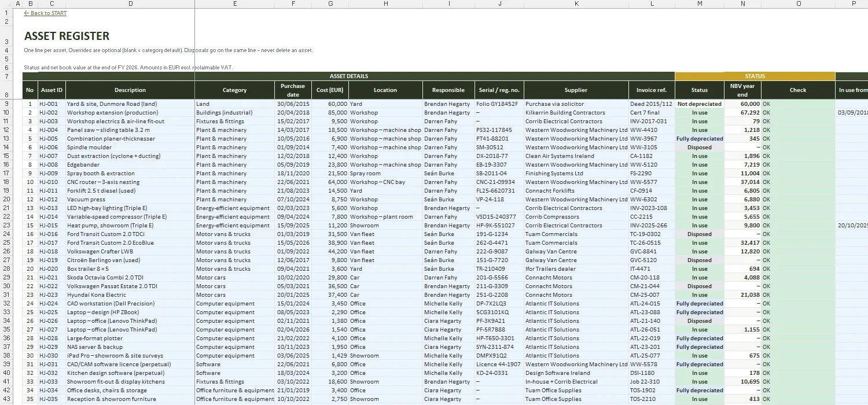Select NBV value 67,292
The width and height of the screenshot is (868, 405).
742,113
